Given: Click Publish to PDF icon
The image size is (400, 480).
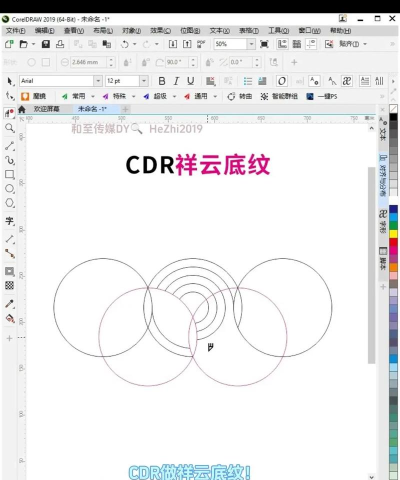Looking at the screenshot, I should click(x=201, y=44).
